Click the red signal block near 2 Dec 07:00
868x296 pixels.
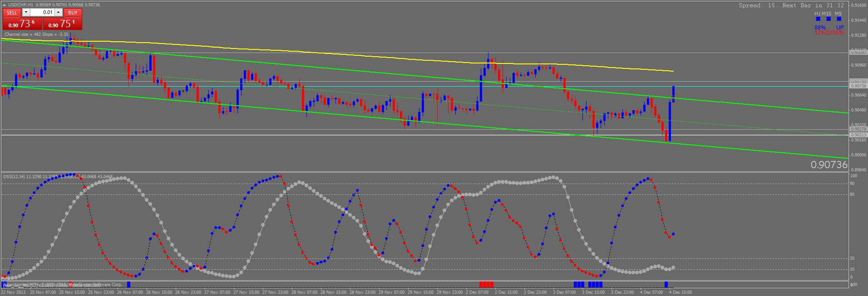(x=486, y=285)
